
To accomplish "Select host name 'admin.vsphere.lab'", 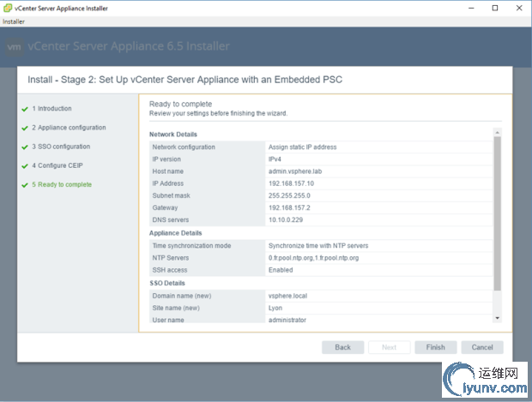I will point(295,171).
